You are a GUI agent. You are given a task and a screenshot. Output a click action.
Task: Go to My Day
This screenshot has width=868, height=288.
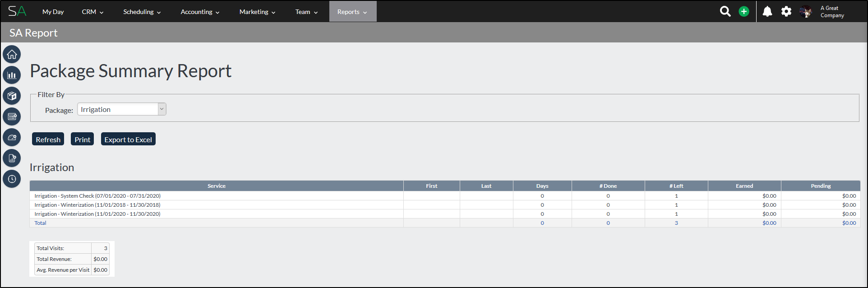coord(53,12)
